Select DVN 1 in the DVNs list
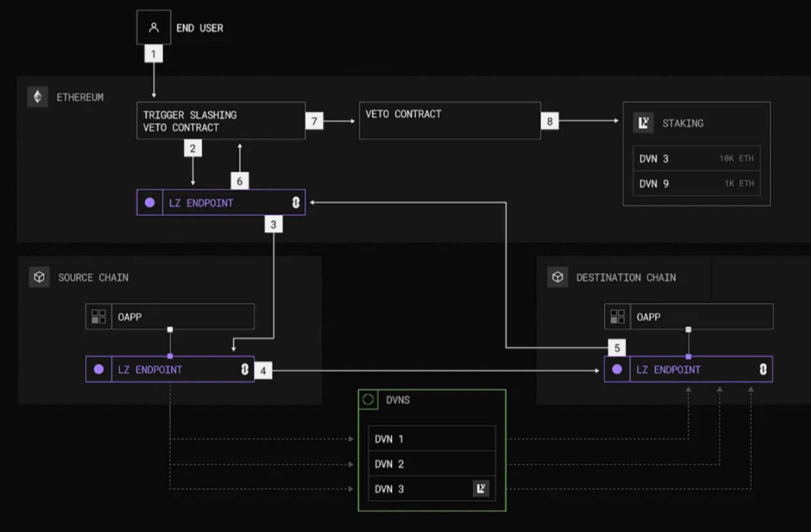This screenshot has width=811, height=532. (432, 439)
